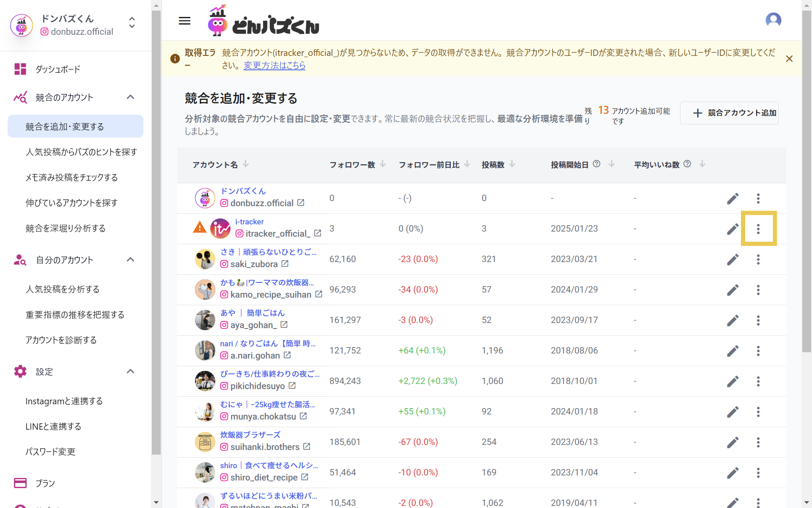The image size is (812, 508).
Task: Open the hamburger menu icon
Action: click(184, 21)
